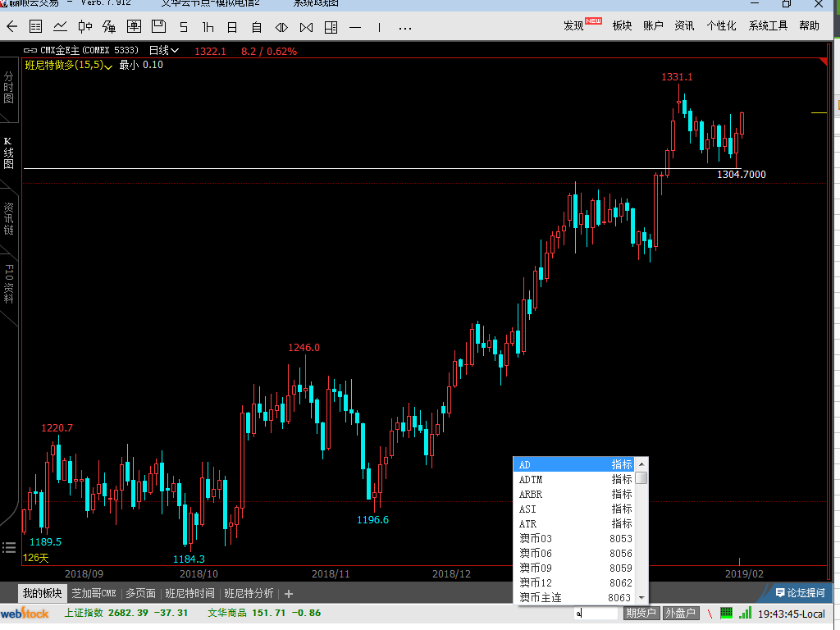This screenshot has height=630, width=840.
Task: Click the keyboard search input field
Action: 596,614
